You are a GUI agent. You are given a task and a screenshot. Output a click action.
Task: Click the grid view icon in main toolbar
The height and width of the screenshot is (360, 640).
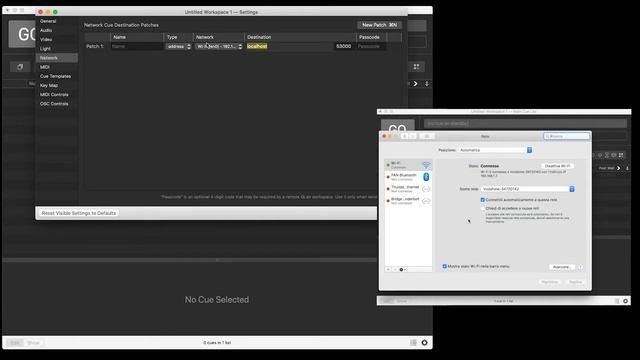click(416, 67)
